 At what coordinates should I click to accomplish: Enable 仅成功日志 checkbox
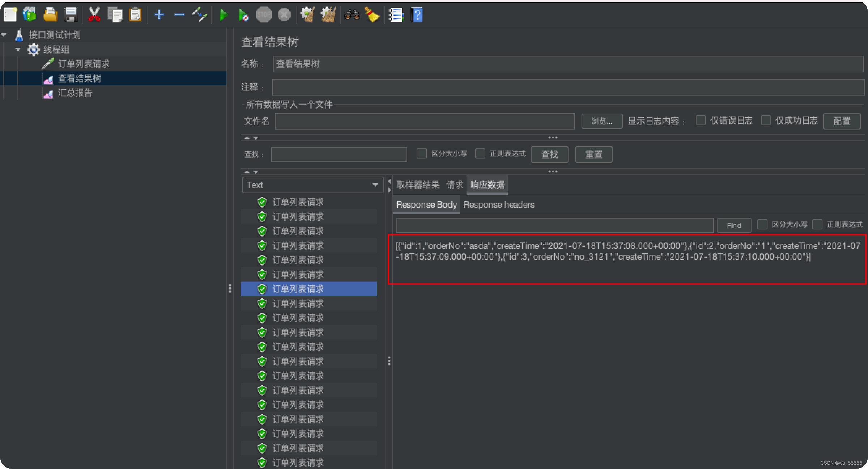[x=766, y=120]
